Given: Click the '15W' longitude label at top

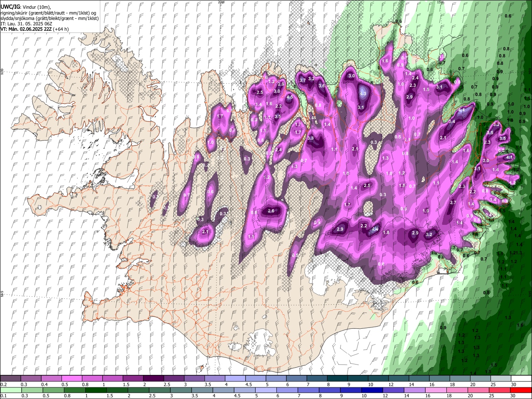Looking at the screenshot, I should [x=440, y=2].
